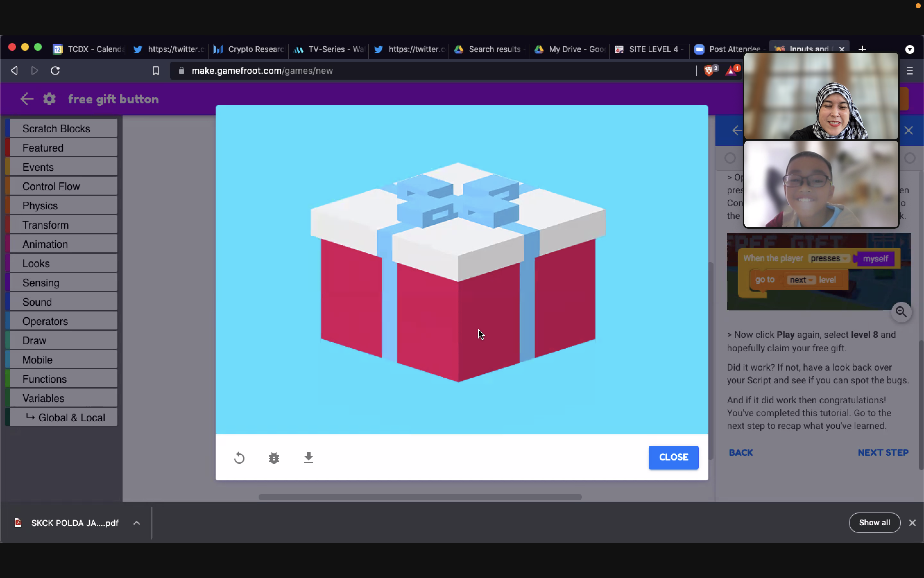Click the horizontal editor scrollbar
The width and height of the screenshot is (924, 578).
[420, 497]
